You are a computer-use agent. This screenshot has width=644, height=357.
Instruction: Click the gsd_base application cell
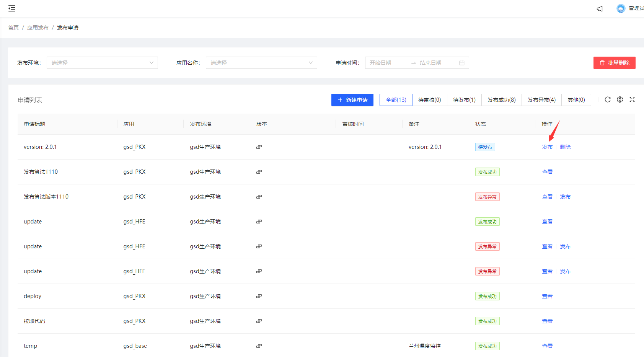[x=135, y=346]
